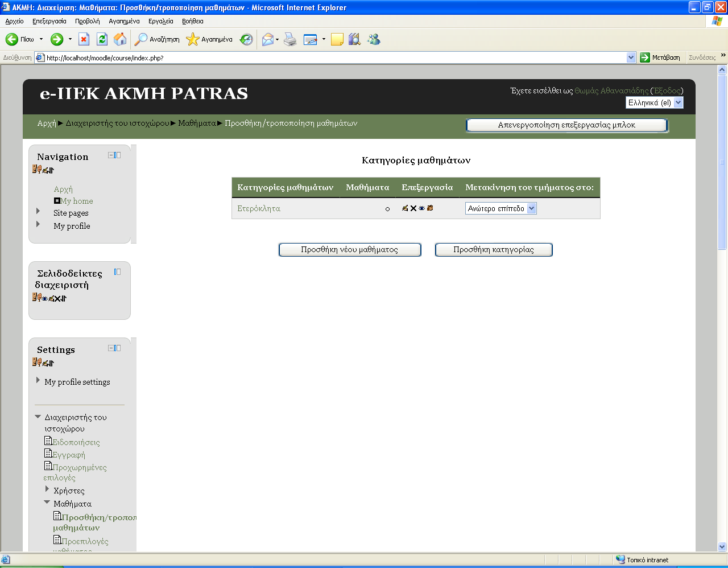Click the page vertical scrollbar thumb

click(722, 162)
